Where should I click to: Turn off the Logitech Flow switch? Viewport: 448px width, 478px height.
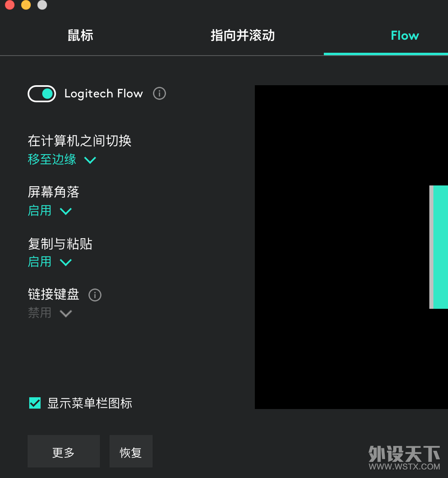pos(42,94)
